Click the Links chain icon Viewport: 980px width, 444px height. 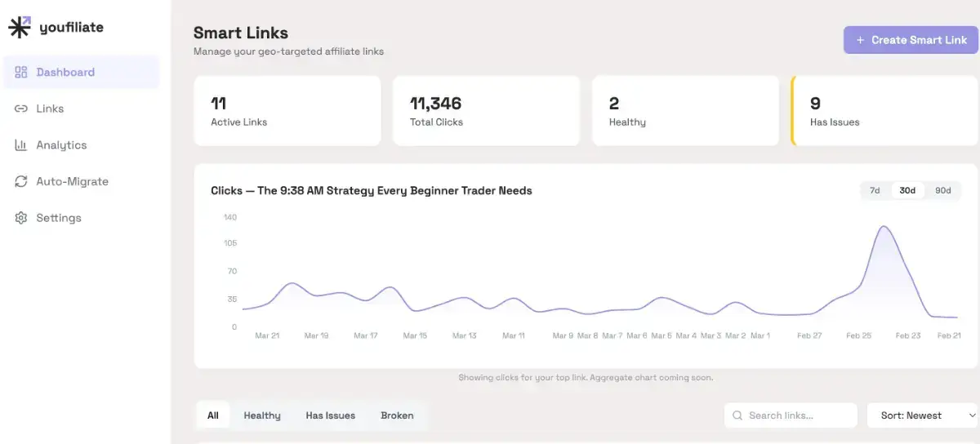click(21, 109)
